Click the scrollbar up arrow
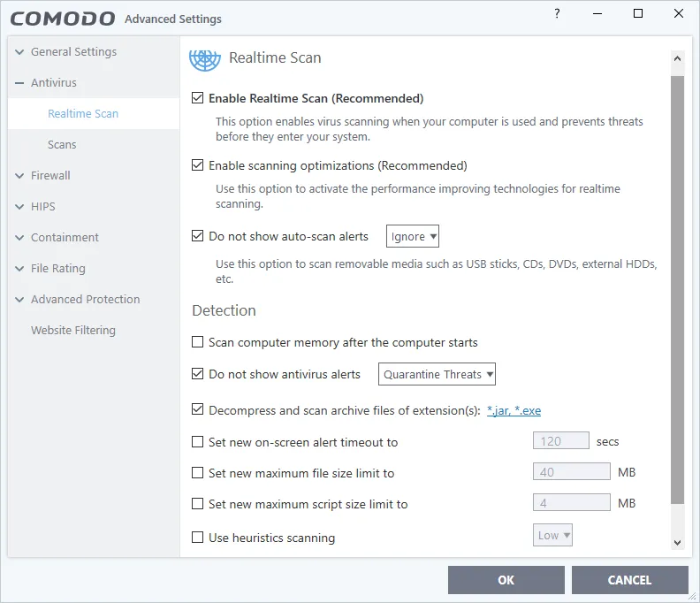 678,59
